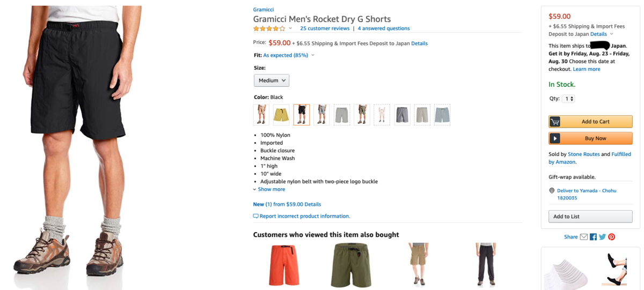Click the Buy Now button
Screen dimensions: 644x290
(x=590, y=138)
